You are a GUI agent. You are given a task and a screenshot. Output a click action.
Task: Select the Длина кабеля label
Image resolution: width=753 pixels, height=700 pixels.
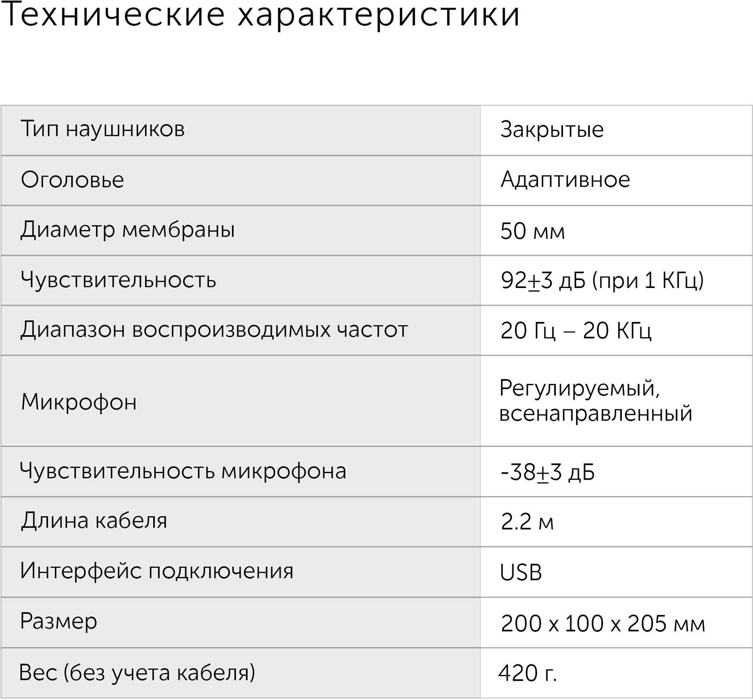click(x=94, y=521)
